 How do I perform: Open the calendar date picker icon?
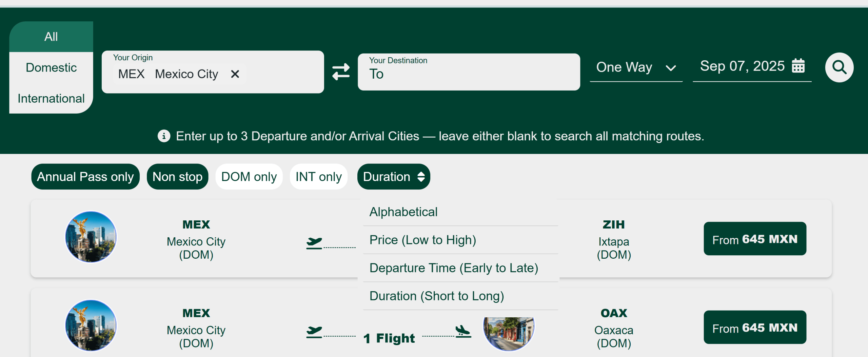[x=798, y=66]
